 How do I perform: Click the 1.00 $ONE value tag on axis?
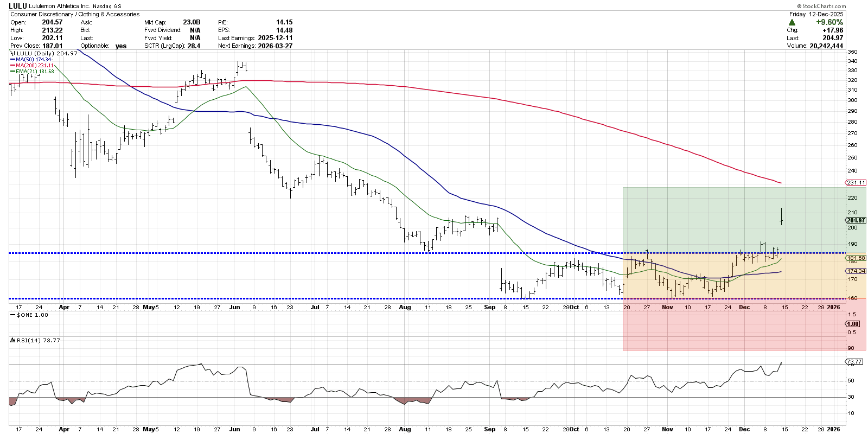[853, 324]
